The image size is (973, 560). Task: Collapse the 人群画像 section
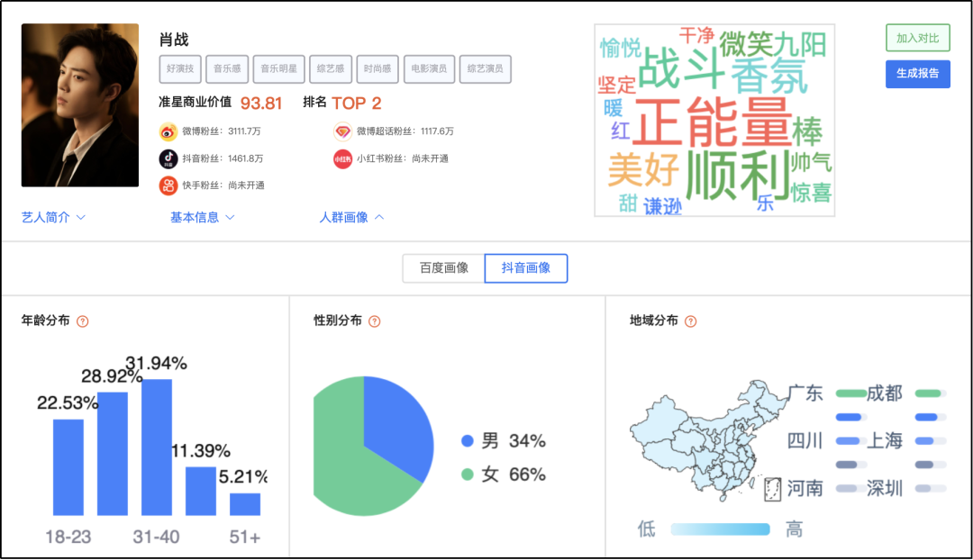351,217
